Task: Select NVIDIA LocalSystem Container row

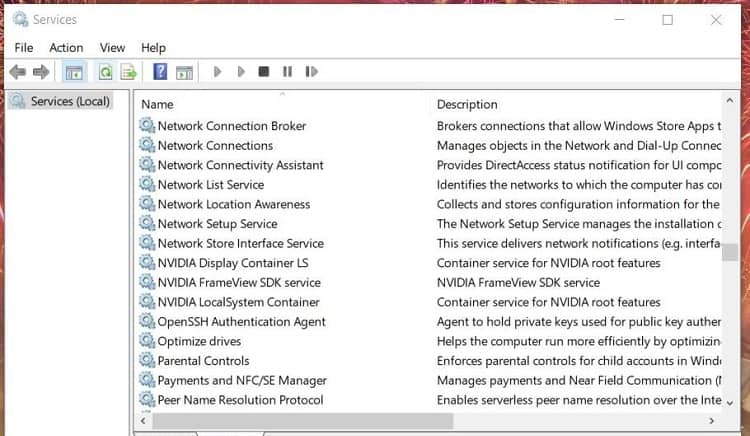Action: click(430, 302)
